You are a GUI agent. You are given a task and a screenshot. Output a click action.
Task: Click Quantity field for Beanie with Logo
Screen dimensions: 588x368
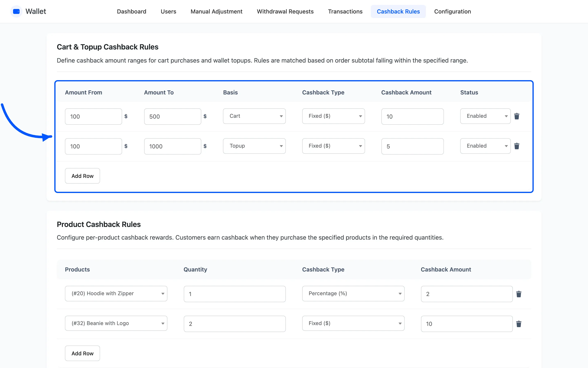click(x=235, y=324)
